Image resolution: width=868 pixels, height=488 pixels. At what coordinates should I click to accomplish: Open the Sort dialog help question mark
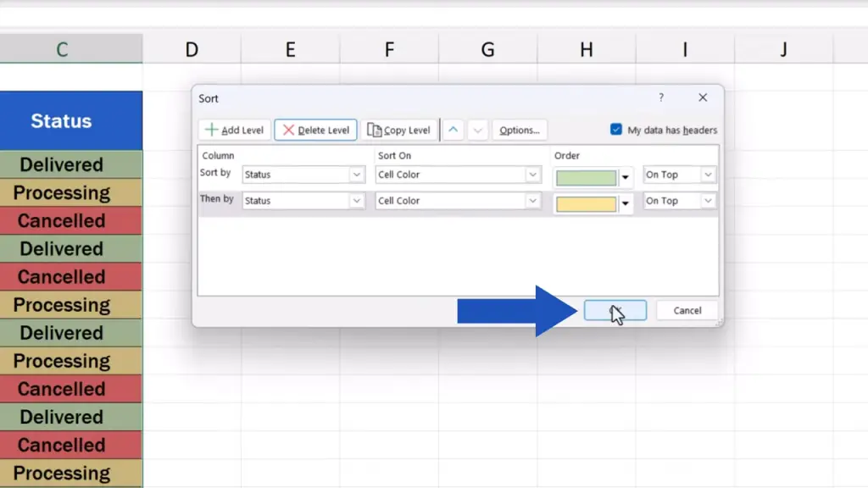click(661, 98)
